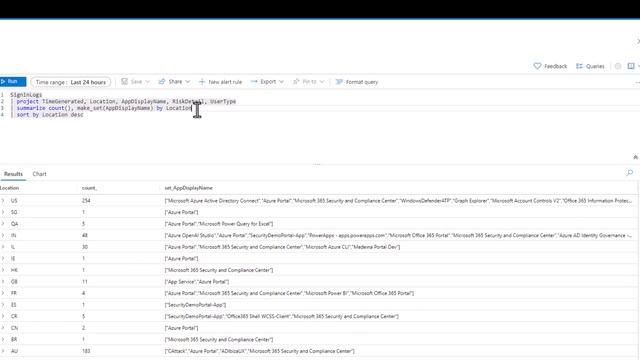This screenshot has height=360, width=640.
Task: Click the "SecurityDemoPortal-App" only cell for ES
Action: pyautogui.click(x=195, y=305)
